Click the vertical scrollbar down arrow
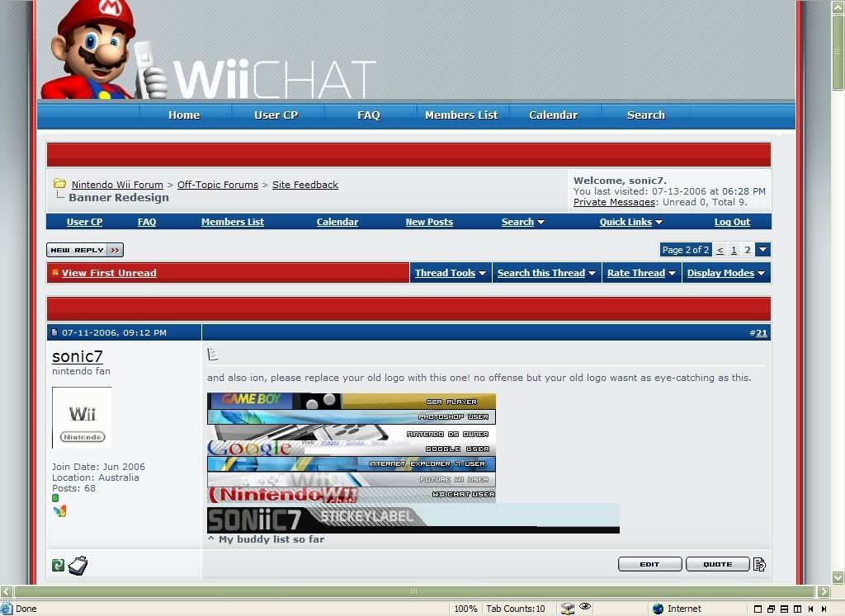The height and width of the screenshot is (616, 845). click(838, 577)
